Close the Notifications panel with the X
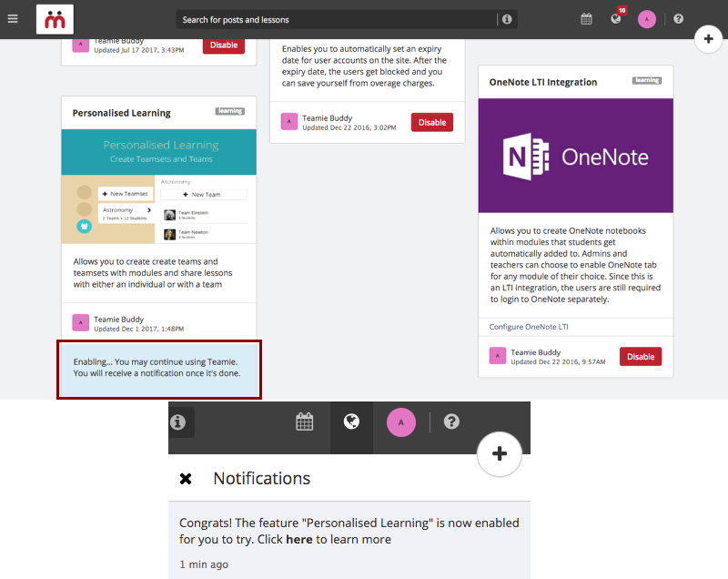The height and width of the screenshot is (579, 728). pyautogui.click(x=186, y=479)
